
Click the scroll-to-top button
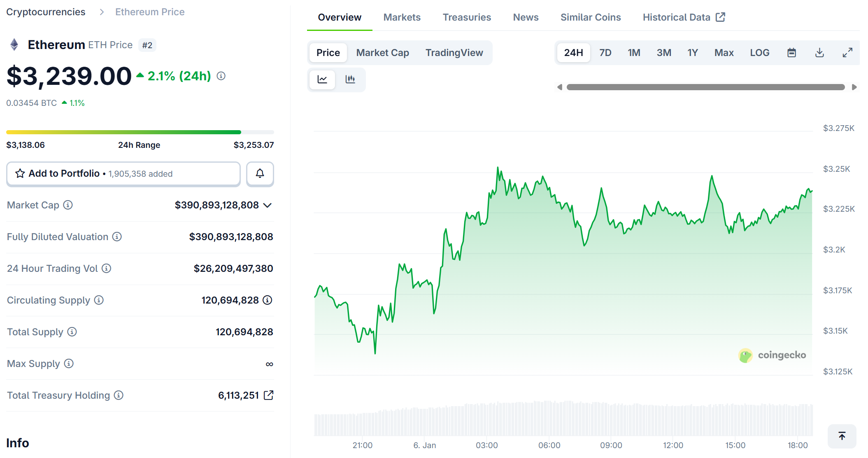click(x=841, y=436)
